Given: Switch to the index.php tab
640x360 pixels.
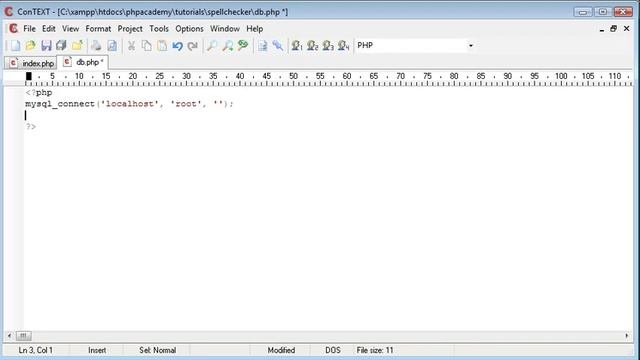Looking at the screenshot, I should pyautogui.click(x=31, y=63).
